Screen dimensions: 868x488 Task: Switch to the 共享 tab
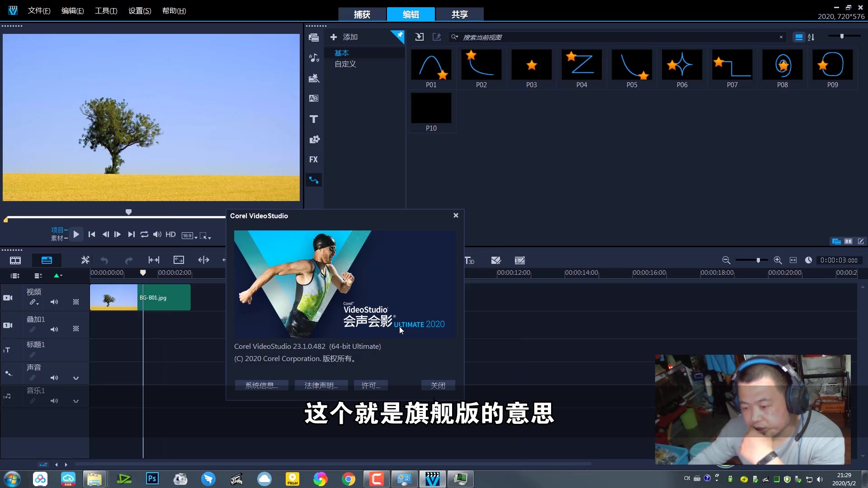pos(459,14)
